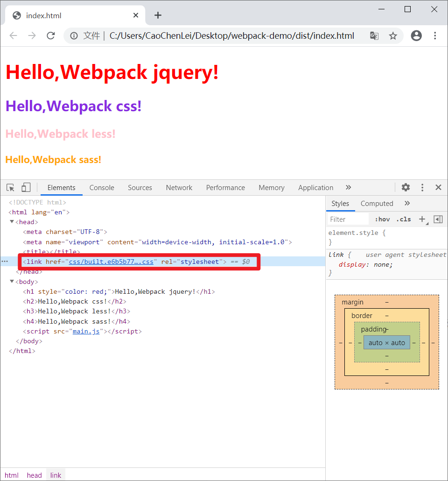Image resolution: width=448 pixels, height=481 pixels.
Task: Click the site info icon in address bar
Action: (x=74, y=36)
